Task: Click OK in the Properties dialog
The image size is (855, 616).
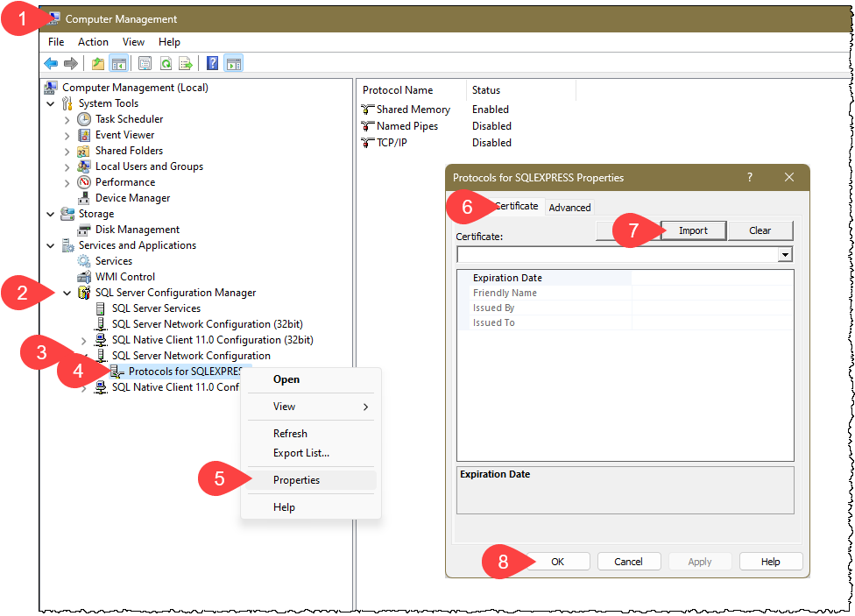Action: [x=557, y=562]
